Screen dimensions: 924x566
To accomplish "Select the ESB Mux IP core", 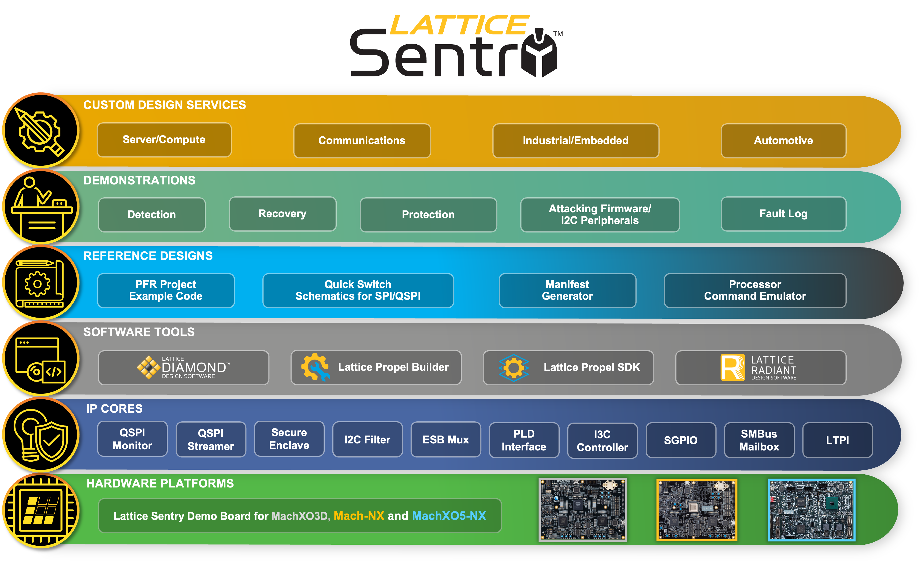I will [x=446, y=440].
